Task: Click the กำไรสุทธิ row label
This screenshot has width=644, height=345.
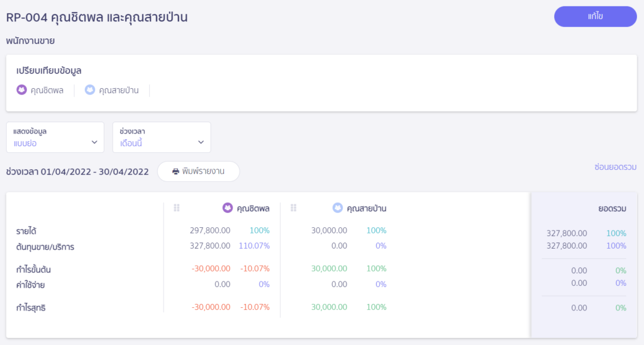Action: pos(30,308)
